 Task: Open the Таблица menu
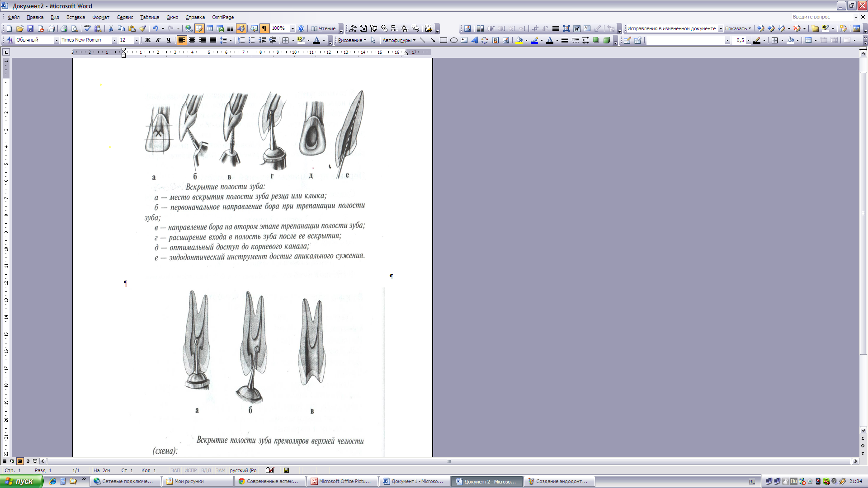pos(149,17)
